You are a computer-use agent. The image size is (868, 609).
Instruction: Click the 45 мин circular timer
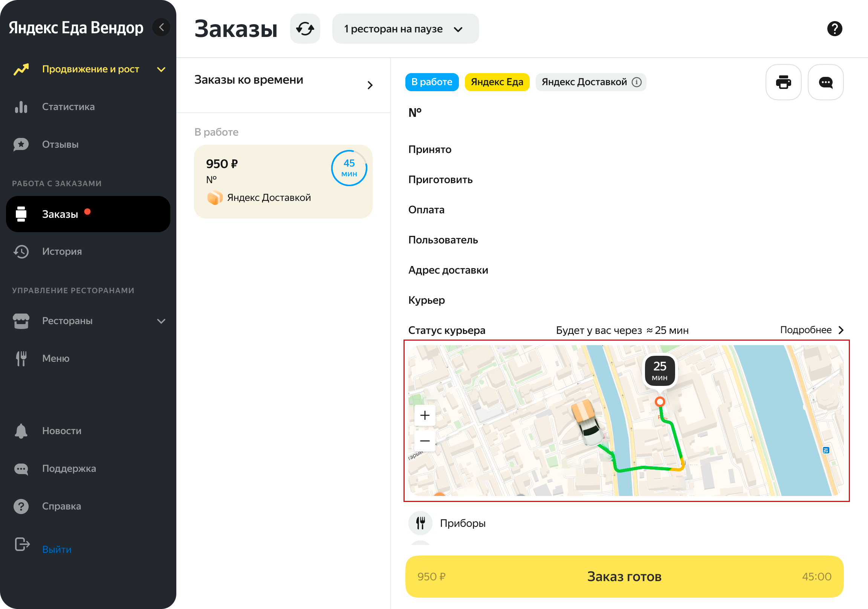349,168
